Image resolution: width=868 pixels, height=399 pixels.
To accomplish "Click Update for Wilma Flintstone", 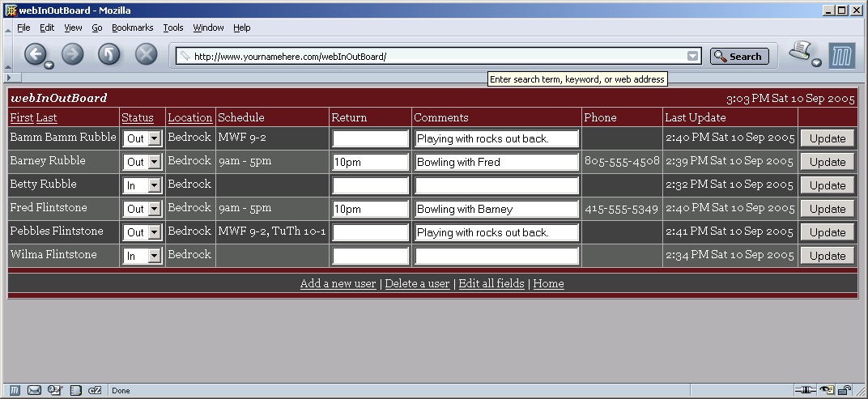I will 827,256.
